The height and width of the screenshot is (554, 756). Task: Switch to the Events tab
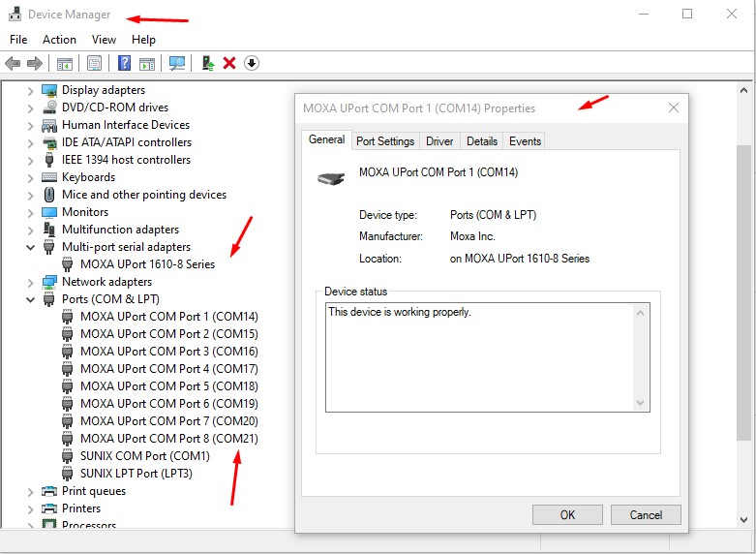[525, 141]
